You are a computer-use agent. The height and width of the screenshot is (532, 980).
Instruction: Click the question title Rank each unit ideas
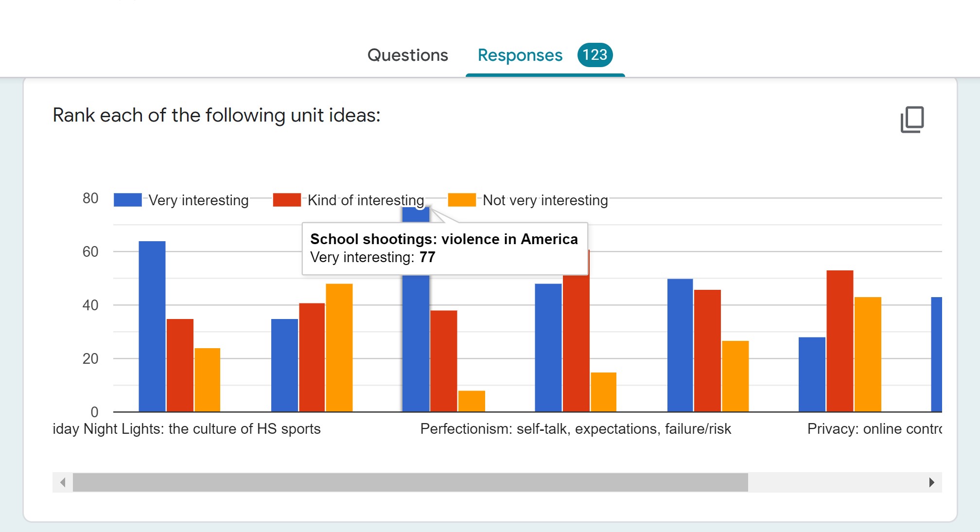pos(217,115)
